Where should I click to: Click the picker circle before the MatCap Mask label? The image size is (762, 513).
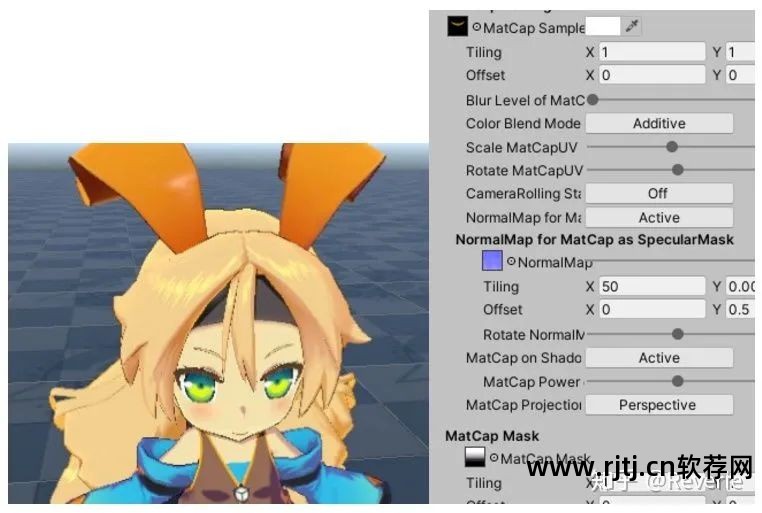pyautogui.click(x=494, y=459)
